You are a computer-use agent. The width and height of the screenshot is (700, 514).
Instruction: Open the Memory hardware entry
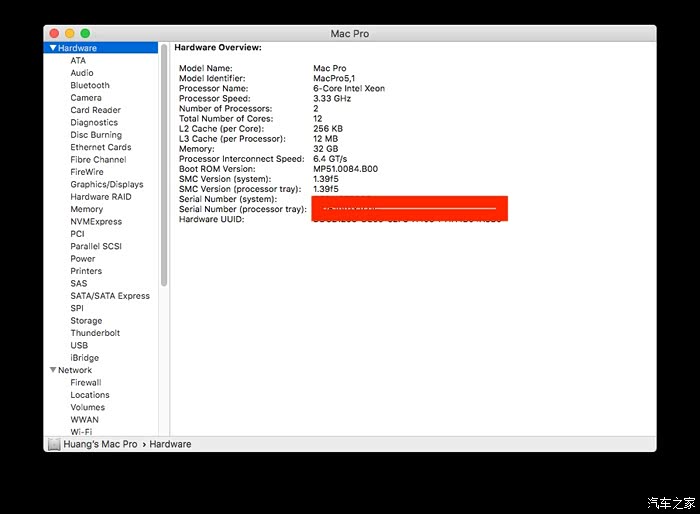[86, 209]
